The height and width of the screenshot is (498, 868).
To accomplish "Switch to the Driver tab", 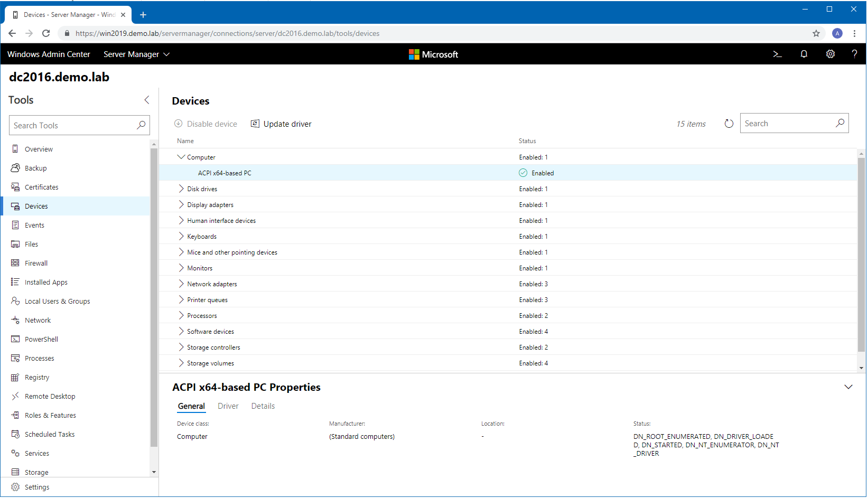I will (228, 406).
